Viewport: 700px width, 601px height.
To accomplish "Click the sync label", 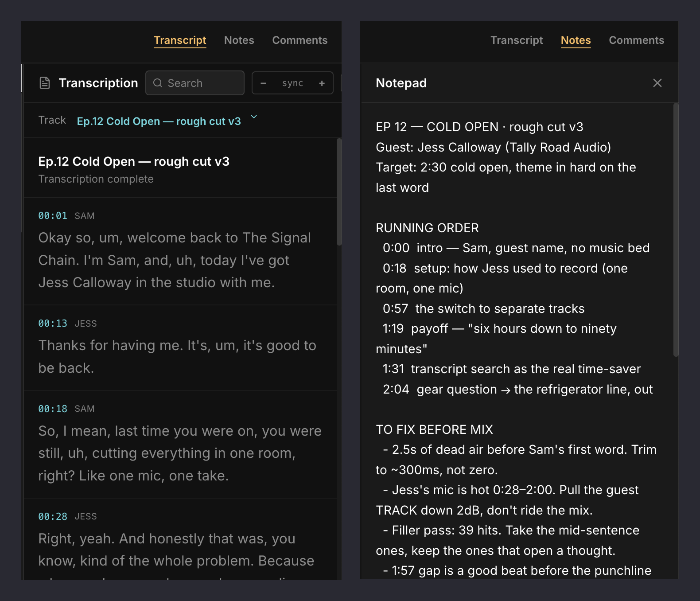I will pos(293,83).
